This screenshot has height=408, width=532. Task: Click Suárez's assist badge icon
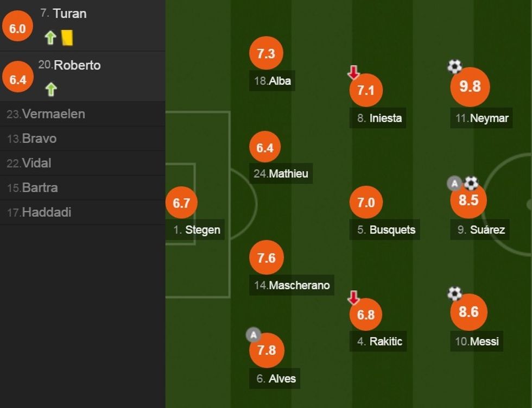[454, 184]
